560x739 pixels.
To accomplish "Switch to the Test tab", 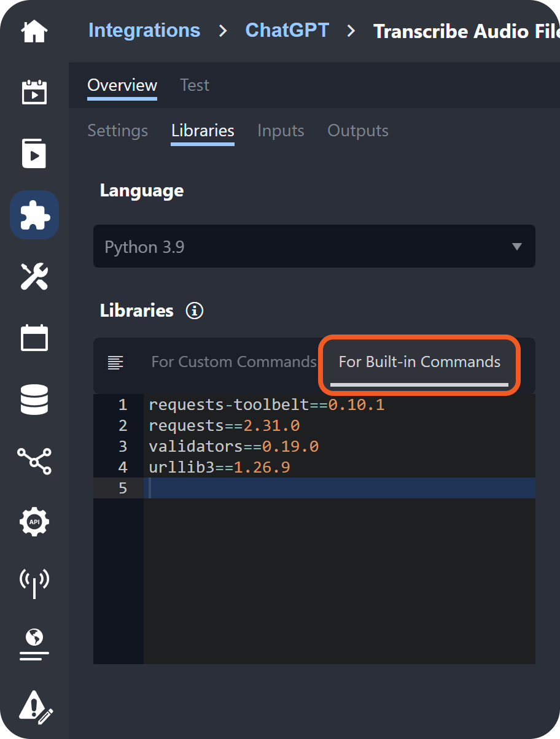I will 194,85.
